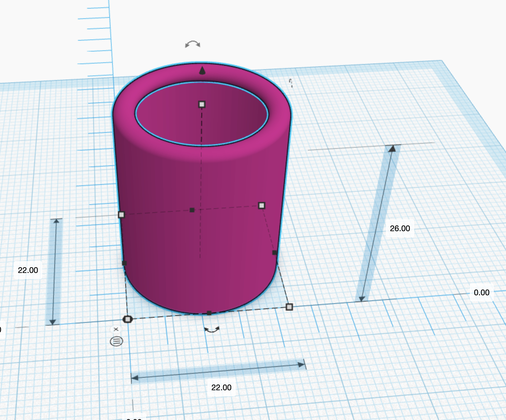This screenshot has width=506, height=420.
Task: Toggle the ruler measurement mode lines icon
Action: click(116, 341)
